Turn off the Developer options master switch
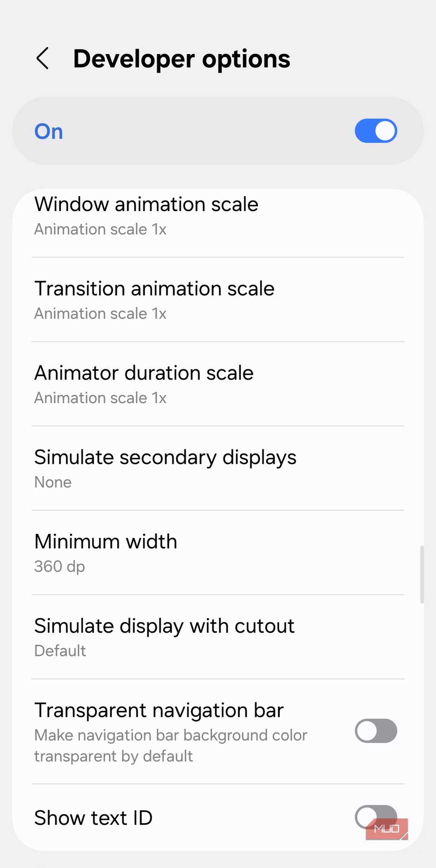The height and width of the screenshot is (868, 436). [x=376, y=131]
